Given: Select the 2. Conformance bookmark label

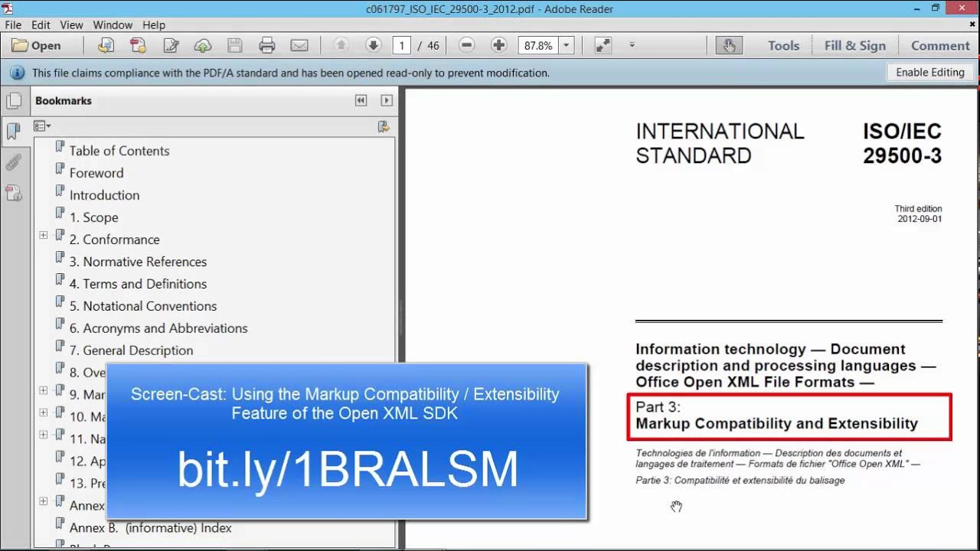Looking at the screenshot, I should [x=114, y=240].
